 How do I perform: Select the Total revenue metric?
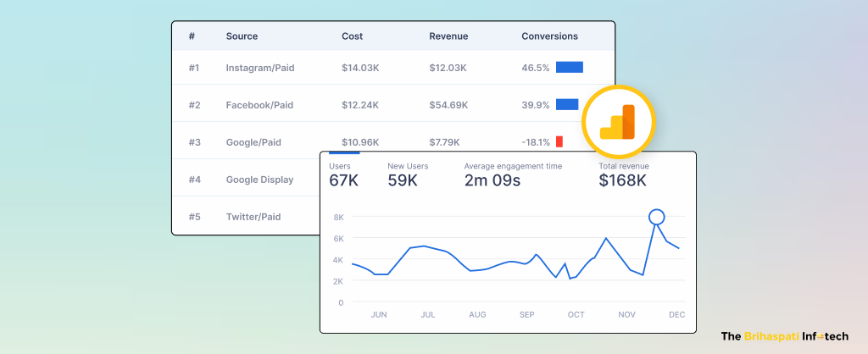coord(623,174)
